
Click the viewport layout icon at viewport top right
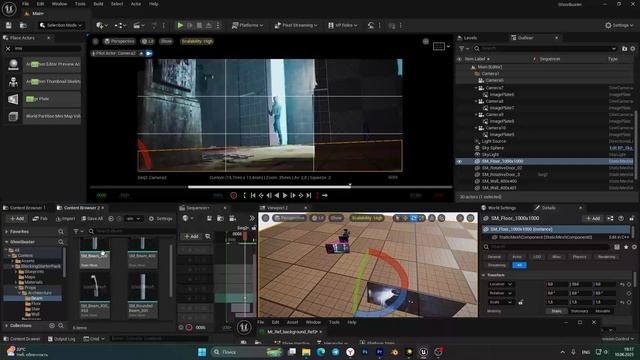tap(439, 46)
